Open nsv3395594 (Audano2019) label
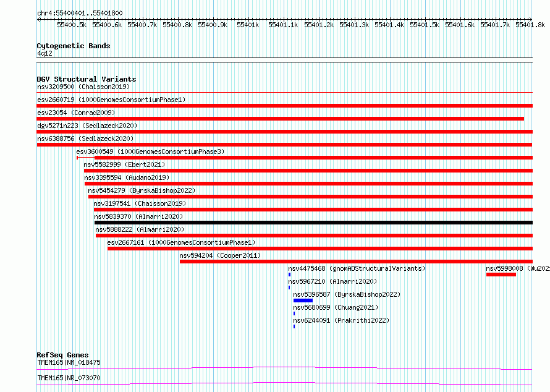Screen dimensions: 550x392 point(127,177)
